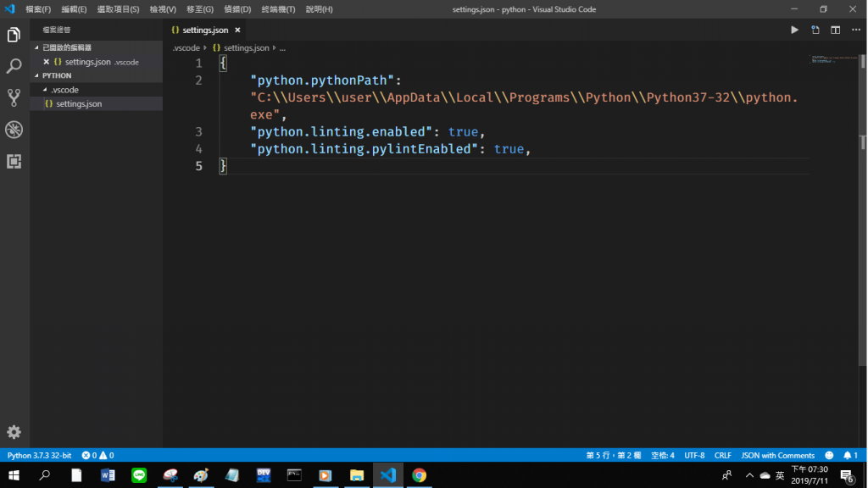
Task: Open the command prompt taskbar icon
Action: 294,475
